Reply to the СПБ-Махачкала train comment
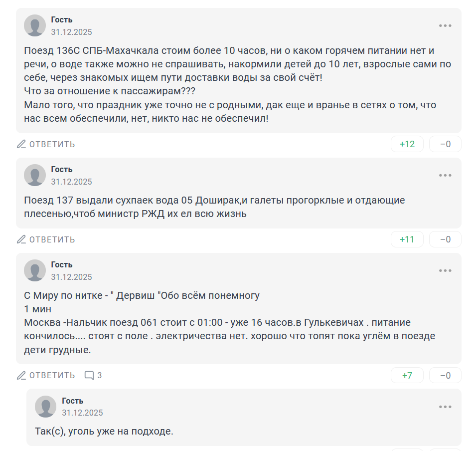The width and height of the screenshot is (476, 451). pos(46,144)
